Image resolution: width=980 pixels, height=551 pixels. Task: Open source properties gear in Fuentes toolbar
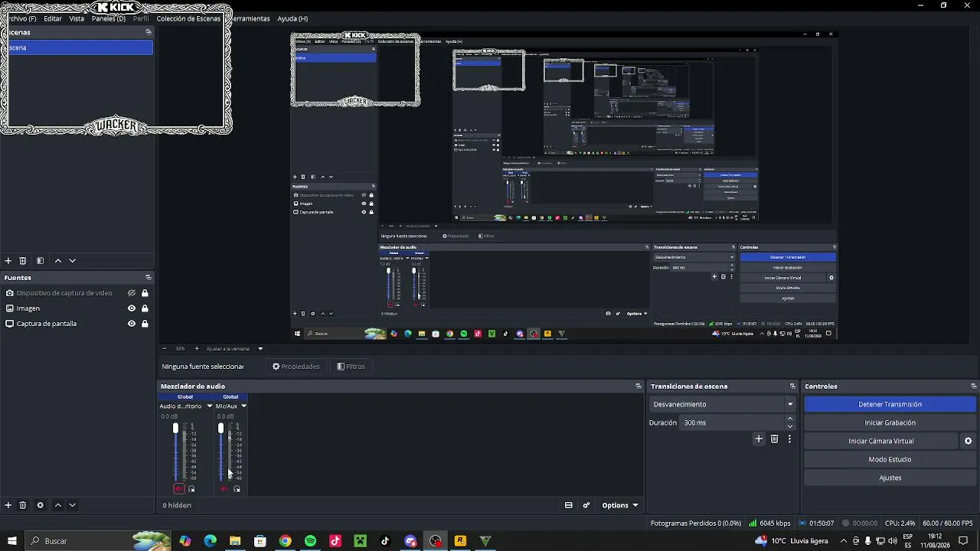[x=40, y=505]
